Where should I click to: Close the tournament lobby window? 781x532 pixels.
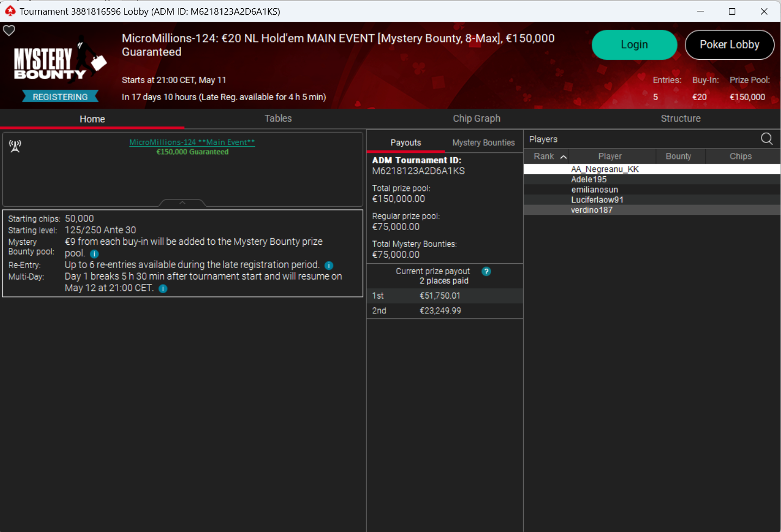764,11
